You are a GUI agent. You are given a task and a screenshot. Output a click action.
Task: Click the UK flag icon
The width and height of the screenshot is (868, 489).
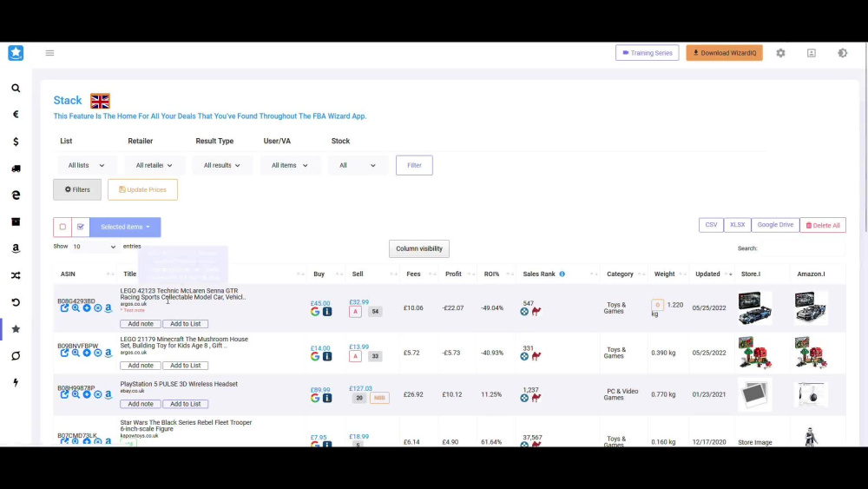tap(100, 101)
